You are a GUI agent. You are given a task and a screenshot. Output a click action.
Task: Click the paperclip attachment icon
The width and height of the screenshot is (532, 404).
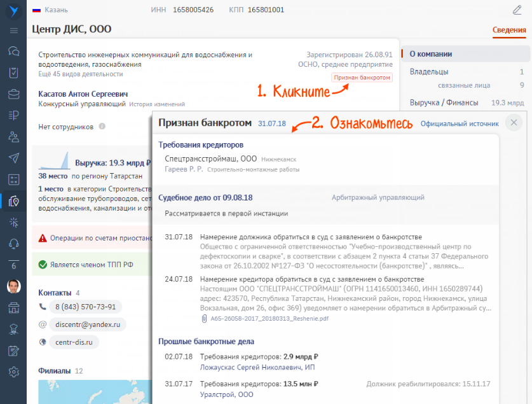click(204, 319)
